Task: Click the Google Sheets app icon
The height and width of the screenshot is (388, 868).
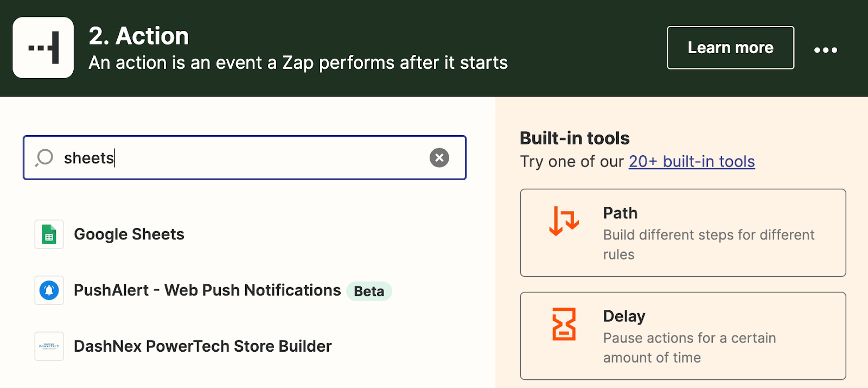Action: click(x=49, y=234)
